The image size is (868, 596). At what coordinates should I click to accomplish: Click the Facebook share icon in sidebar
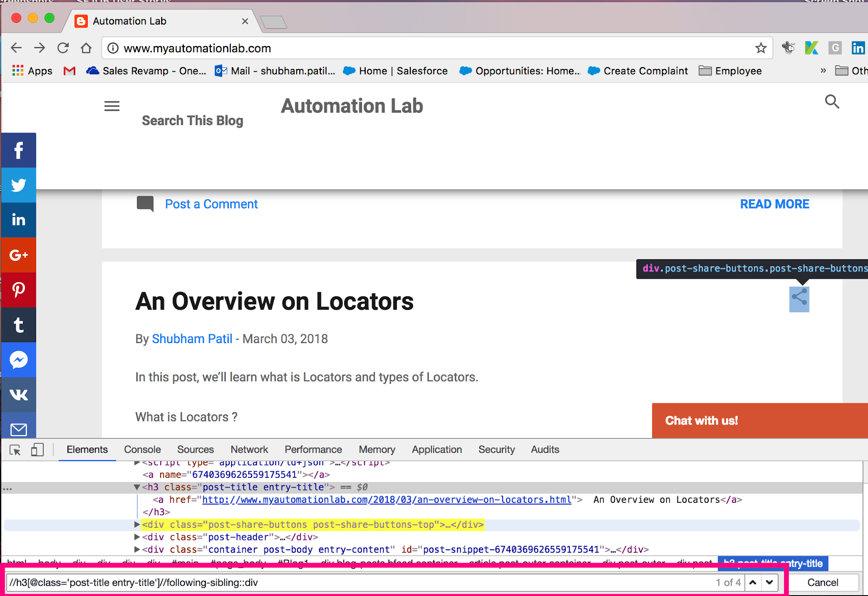tap(18, 150)
